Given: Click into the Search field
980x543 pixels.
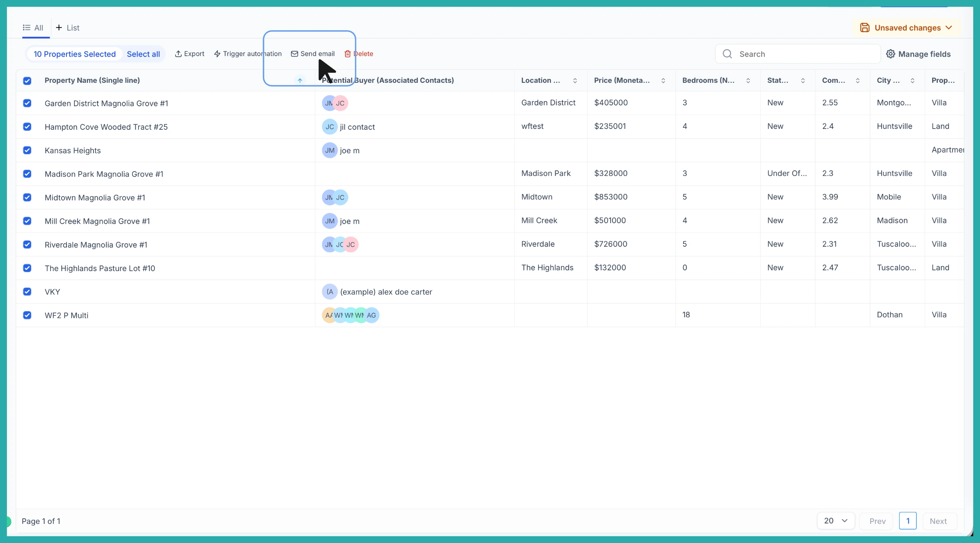Looking at the screenshot, I should pyautogui.click(x=798, y=54).
